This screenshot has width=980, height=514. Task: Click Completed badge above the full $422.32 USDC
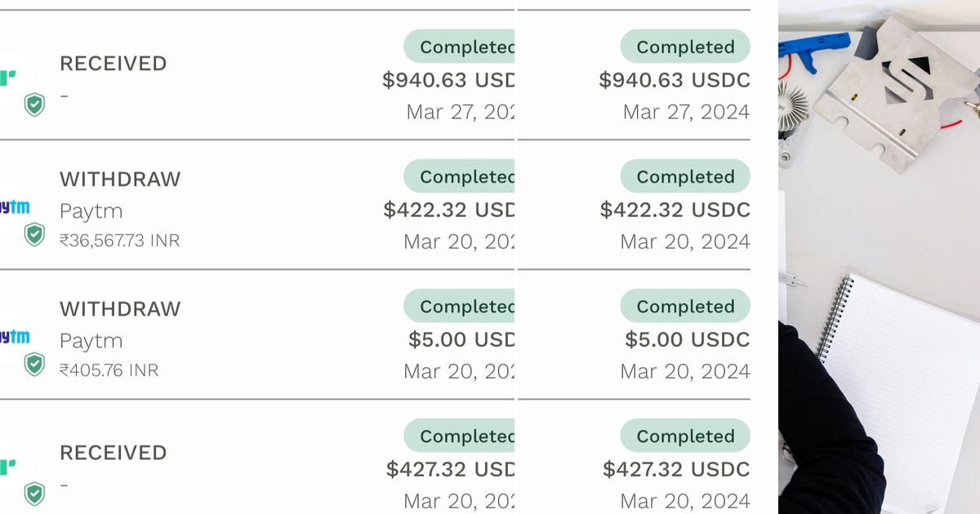685,177
